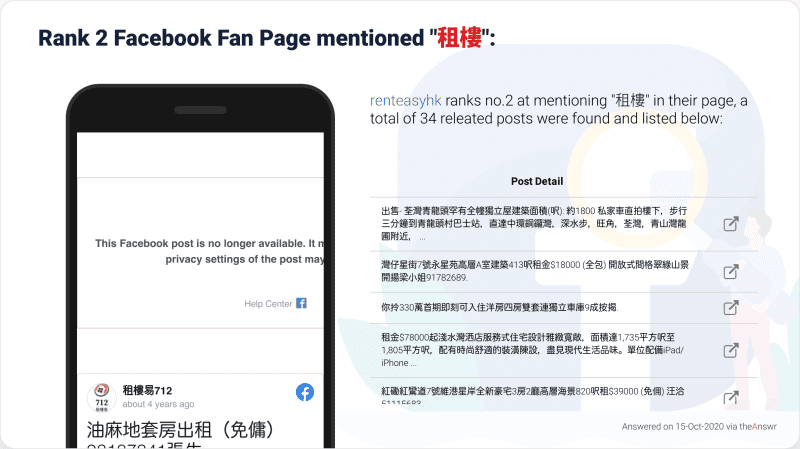
Task: Click the Facebook logo icon on the 租樓易712 post
Action: pos(305,392)
